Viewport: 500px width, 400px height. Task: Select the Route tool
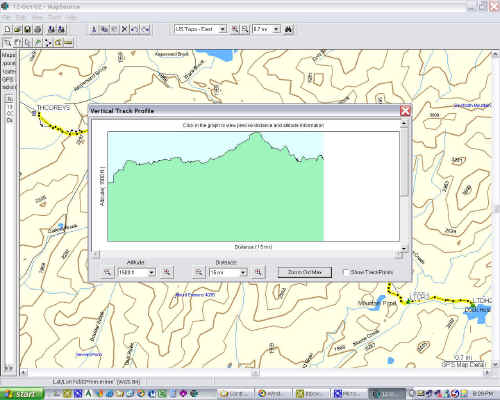pos(48,43)
